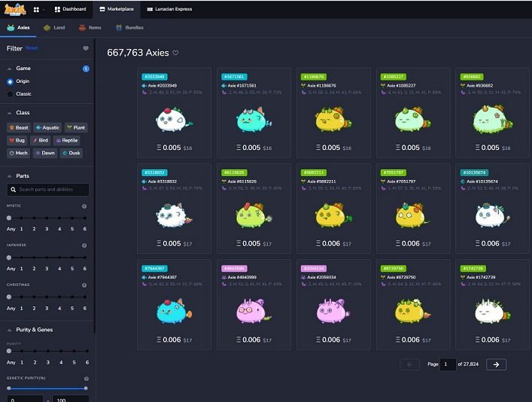Set the Christmas slider to 2
Image resolution: width=532 pixels, height=402 pixels.
34,297
